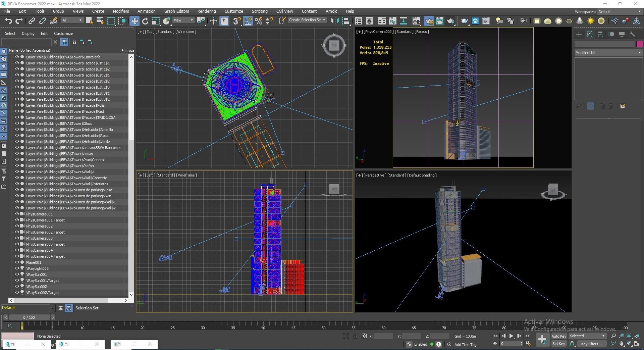Open the reference coordinate View dropdown

click(183, 20)
